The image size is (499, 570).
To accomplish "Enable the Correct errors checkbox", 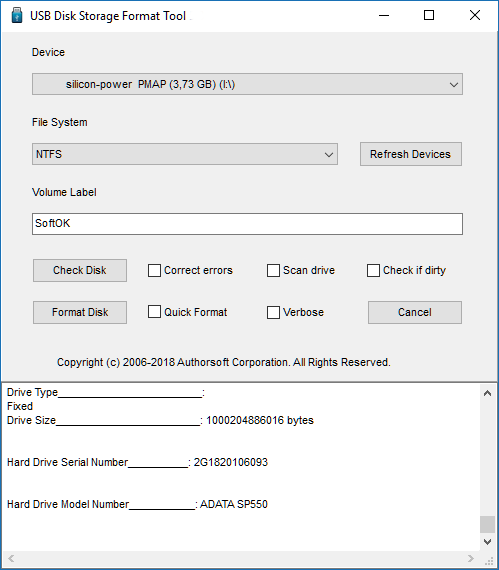I will click(x=154, y=270).
